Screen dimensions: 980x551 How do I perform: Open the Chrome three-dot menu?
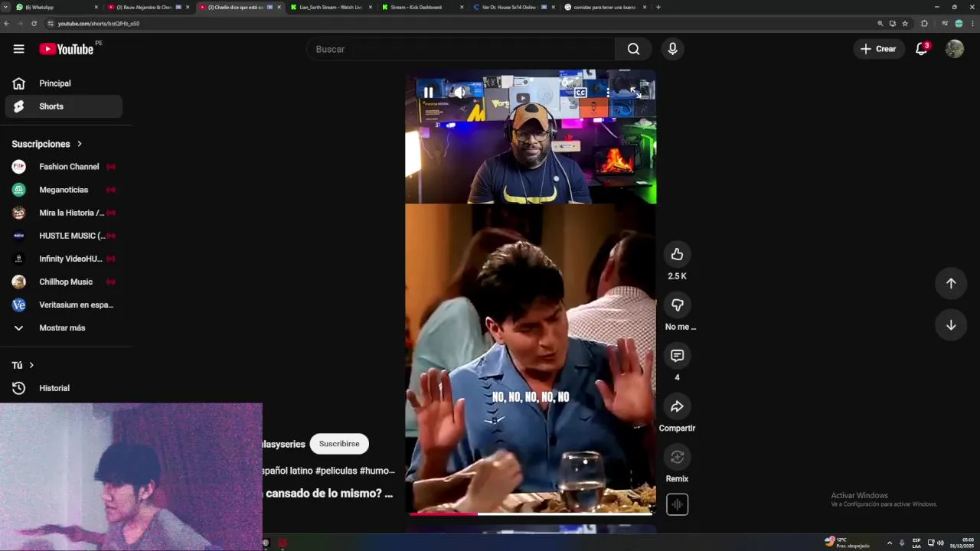pyautogui.click(x=972, y=24)
